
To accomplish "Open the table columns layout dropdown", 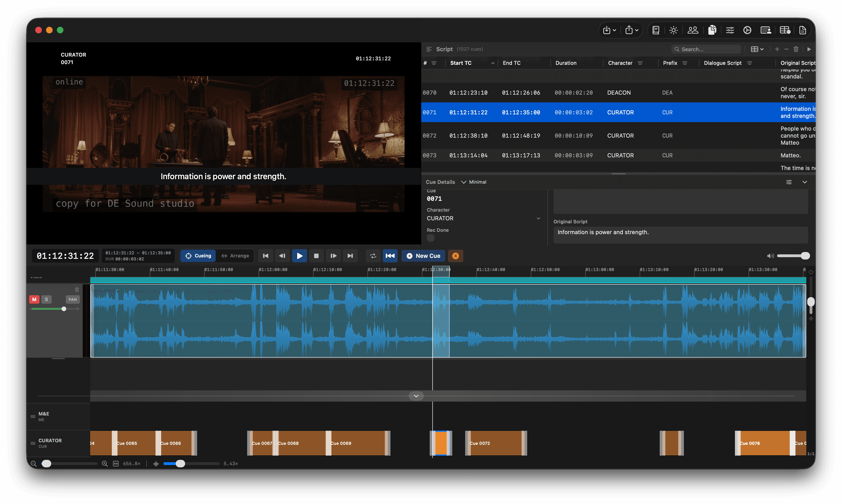I will 757,49.
